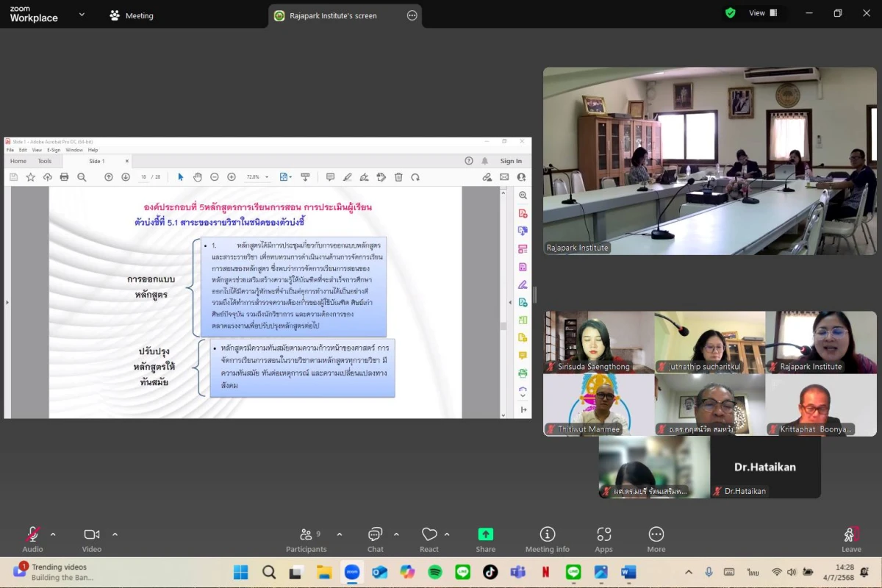Screen dimensions: 882x588
Task: Toggle the system volume icon in tray
Action: pos(792,572)
